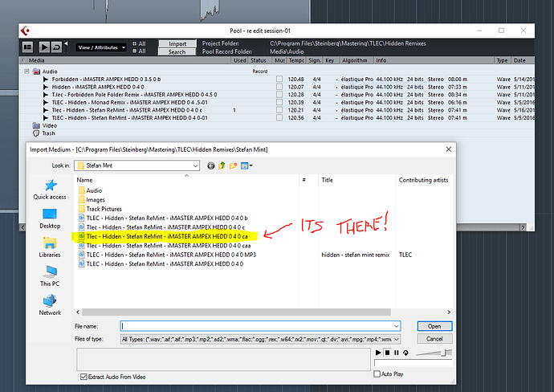This screenshot has height=392, width=554.
Task: Stop audio preview in Import dialog
Action: [x=387, y=353]
